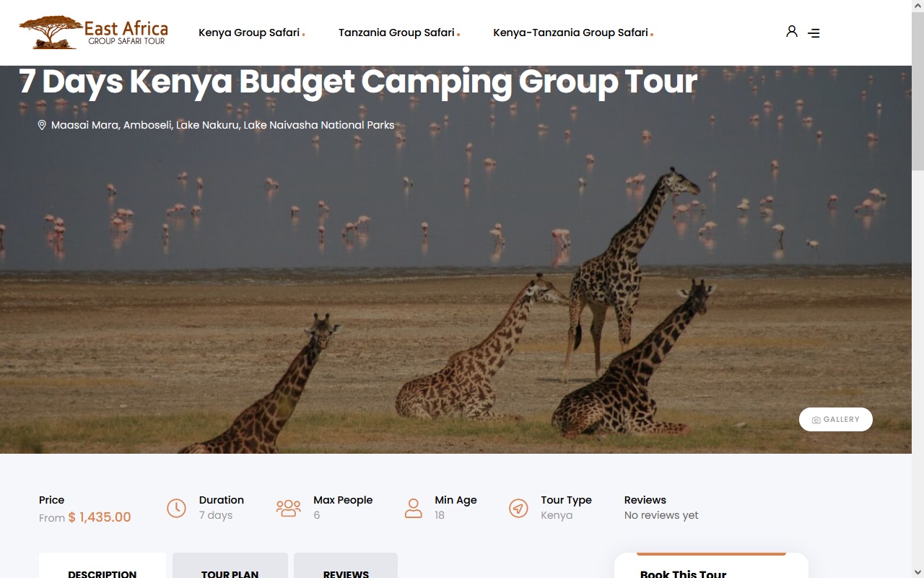Click the scrollbar down arrow
The image size is (924, 578).
[x=918, y=571]
